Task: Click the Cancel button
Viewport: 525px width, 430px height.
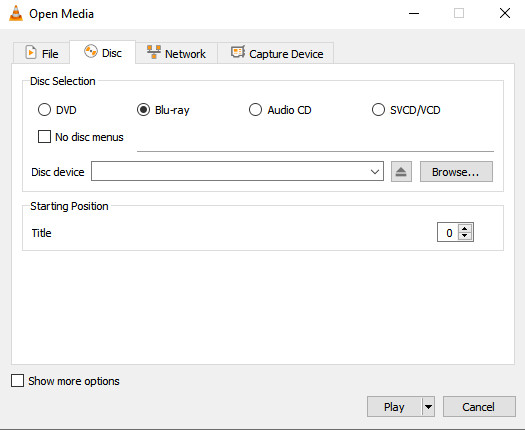Action: (479, 407)
